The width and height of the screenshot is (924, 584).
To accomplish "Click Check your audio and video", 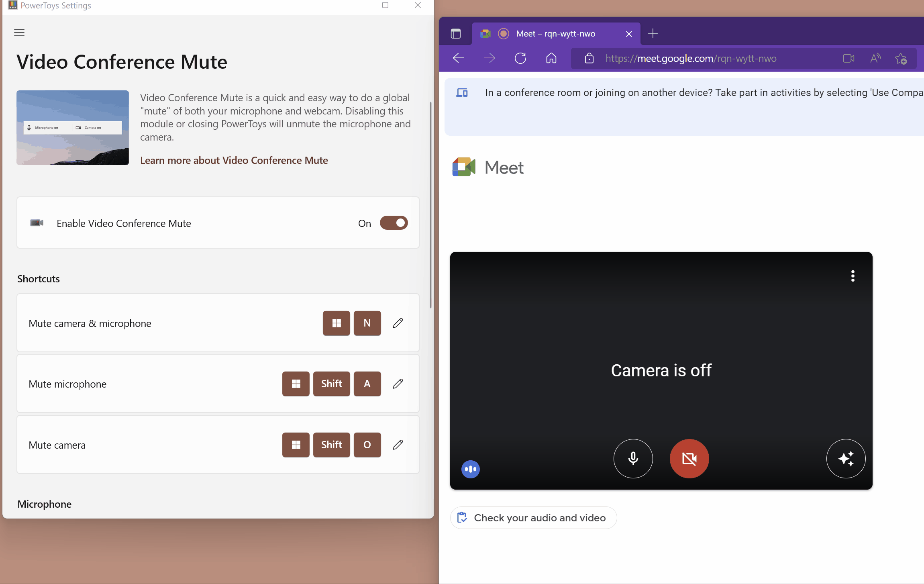I will pos(533,518).
